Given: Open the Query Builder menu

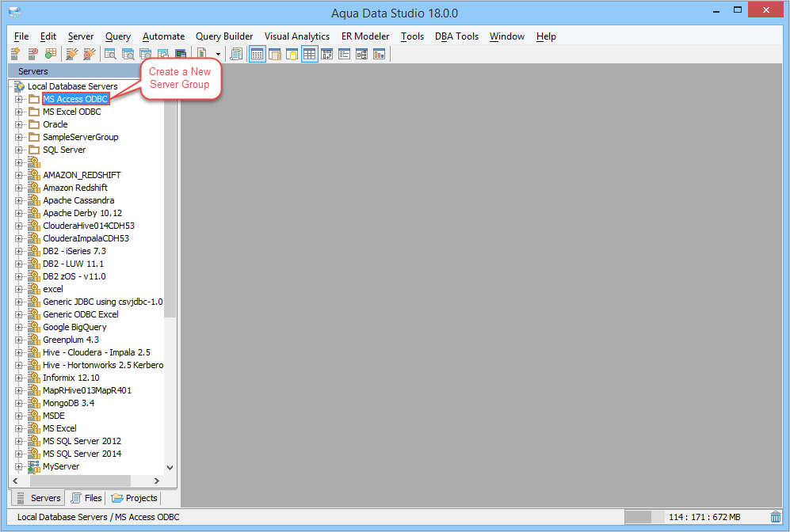Looking at the screenshot, I should click(224, 36).
